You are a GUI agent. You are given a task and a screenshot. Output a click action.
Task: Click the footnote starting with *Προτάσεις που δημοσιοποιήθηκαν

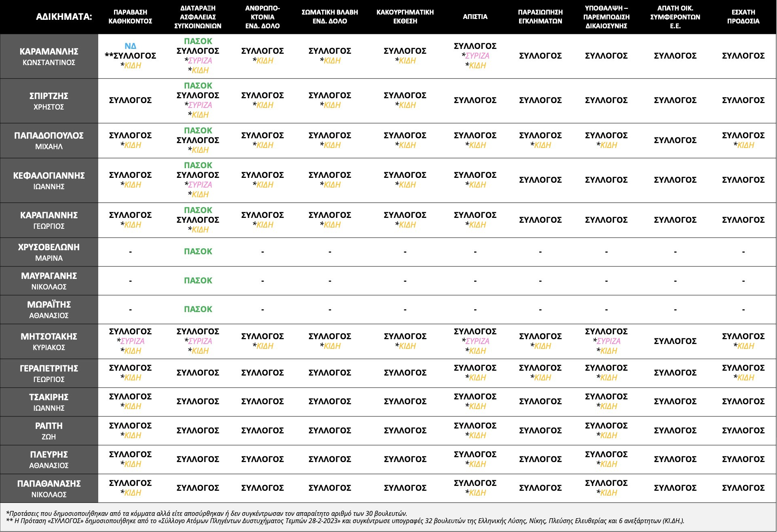click(207, 513)
